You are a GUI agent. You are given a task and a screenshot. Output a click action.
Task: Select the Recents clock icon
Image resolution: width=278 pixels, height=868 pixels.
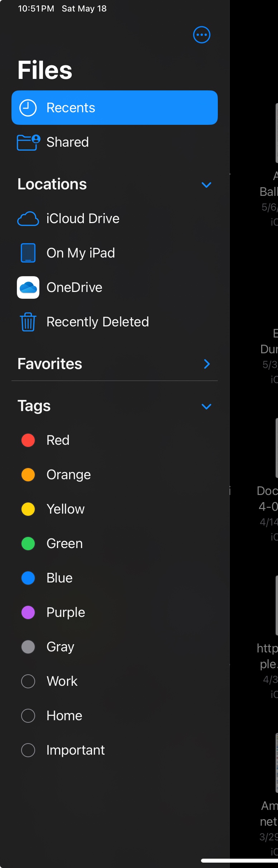click(x=27, y=107)
